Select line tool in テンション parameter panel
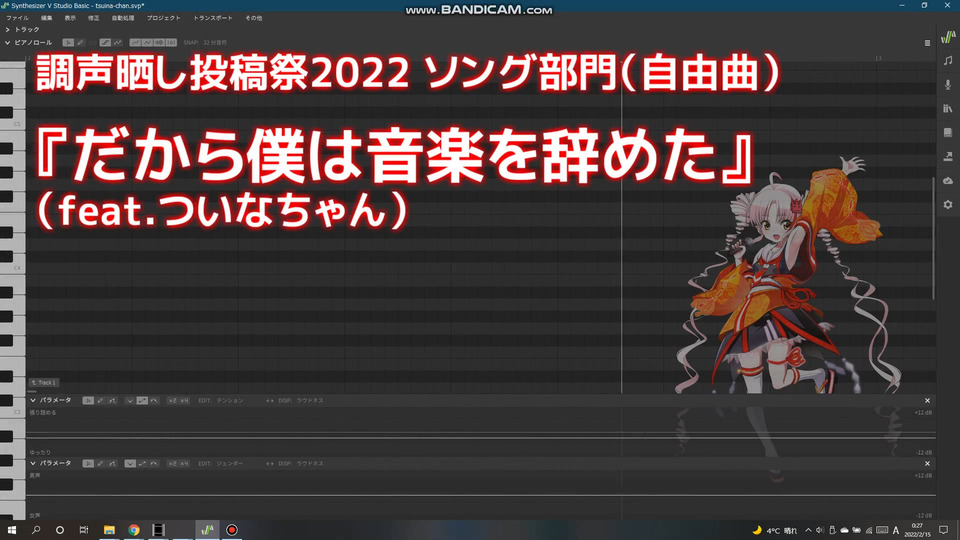The height and width of the screenshot is (540, 960). (x=112, y=400)
